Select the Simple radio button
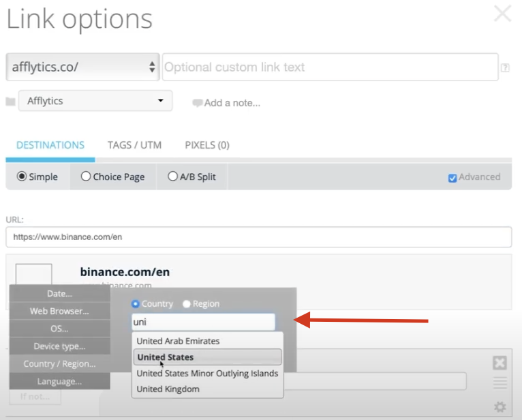522x420 pixels. 22,176
